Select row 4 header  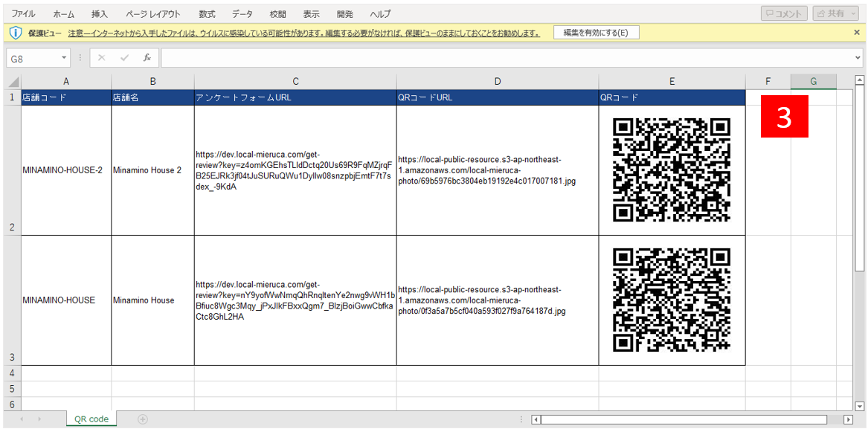(12, 373)
